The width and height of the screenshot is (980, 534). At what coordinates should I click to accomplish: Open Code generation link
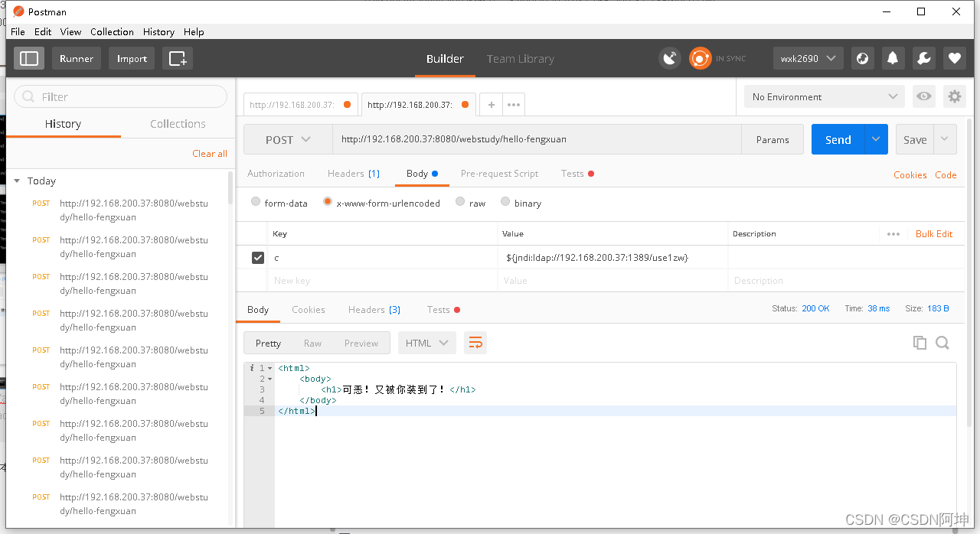(x=946, y=174)
